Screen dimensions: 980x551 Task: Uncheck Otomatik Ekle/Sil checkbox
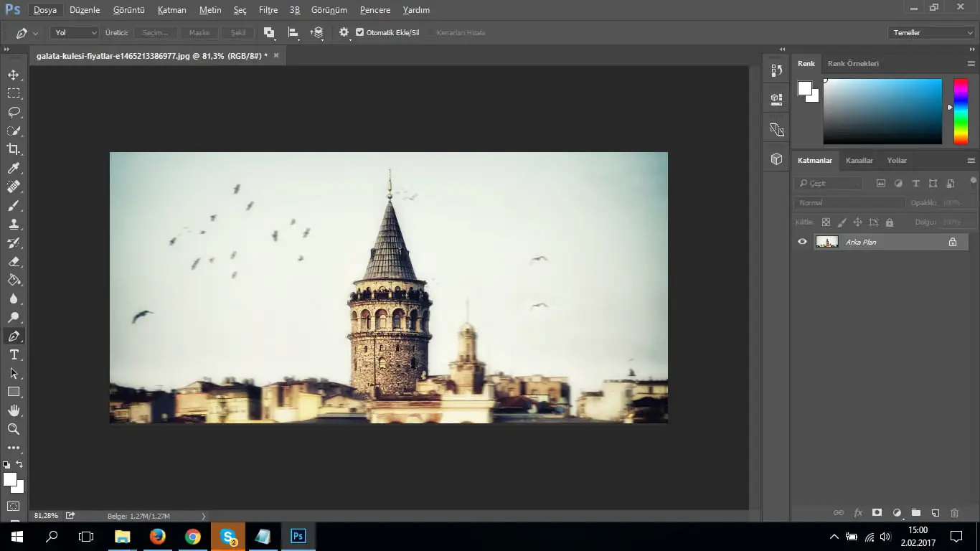(x=360, y=32)
